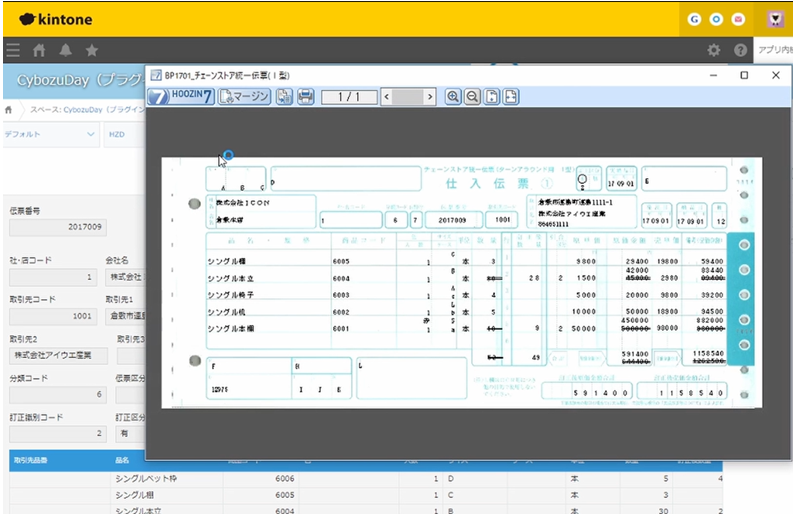This screenshot has width=795, height=518.
Task: Click the 社・店コード field
Action: pos(53,277)
